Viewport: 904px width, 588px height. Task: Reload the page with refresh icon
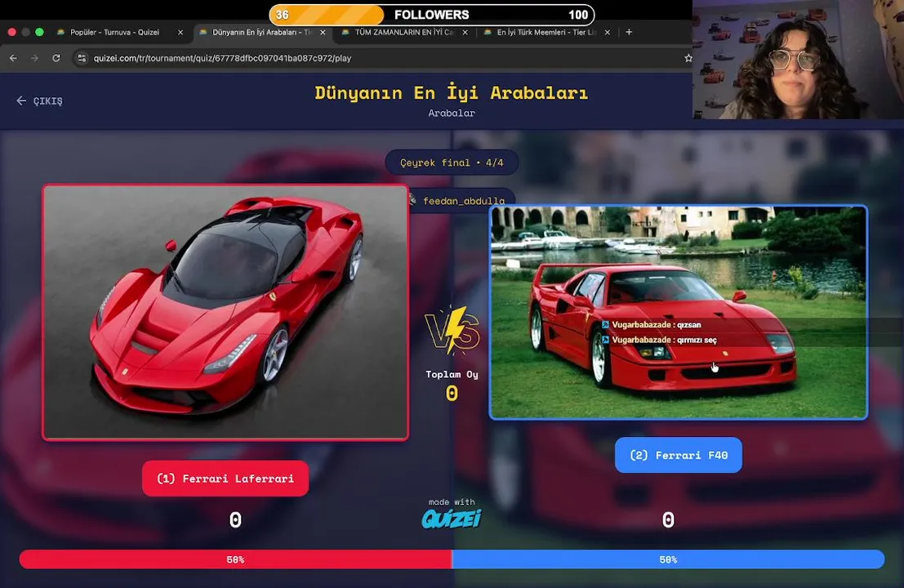pos(56,58)
